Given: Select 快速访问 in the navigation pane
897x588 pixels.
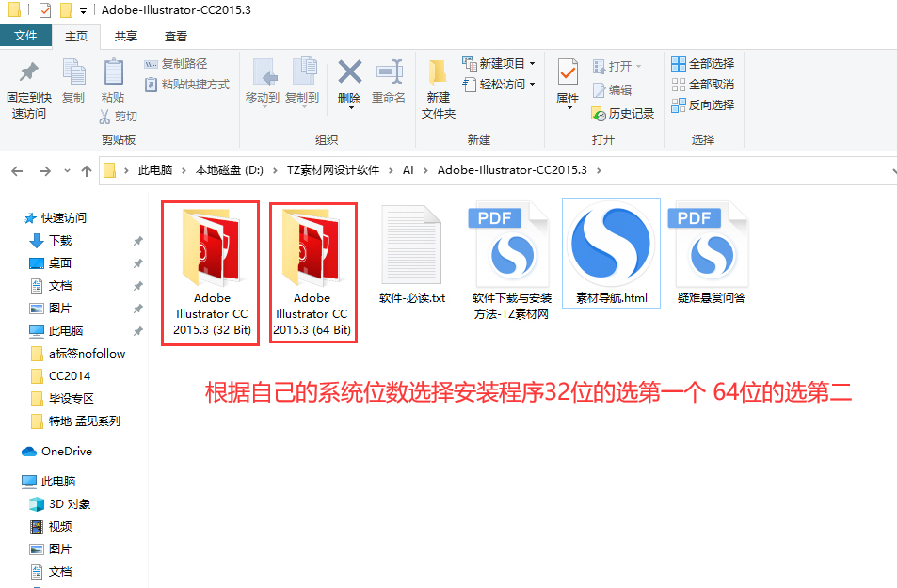Looking at the screenshot, I should pyautogui.click(x=56, y=218).
